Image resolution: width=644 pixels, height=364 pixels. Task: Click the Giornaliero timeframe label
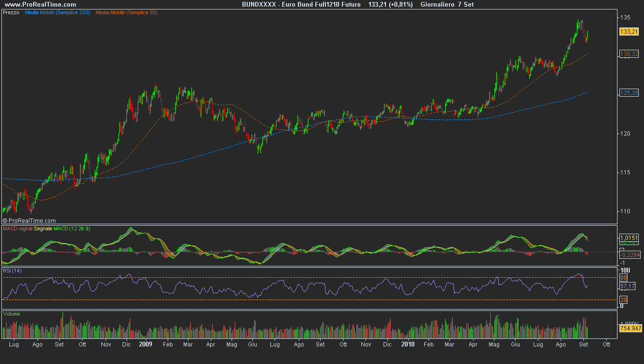(x=437, y=4)
